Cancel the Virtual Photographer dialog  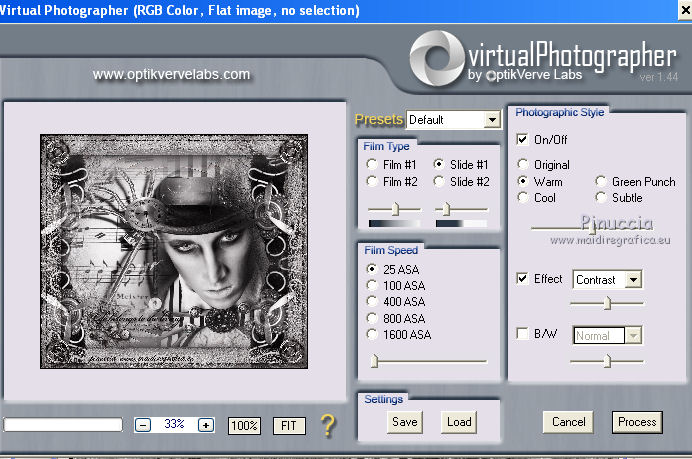(x=568, y=422)
